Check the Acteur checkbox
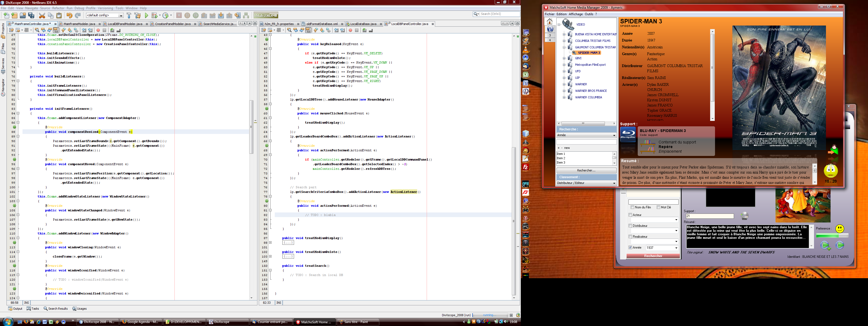 tap(630, 215)
